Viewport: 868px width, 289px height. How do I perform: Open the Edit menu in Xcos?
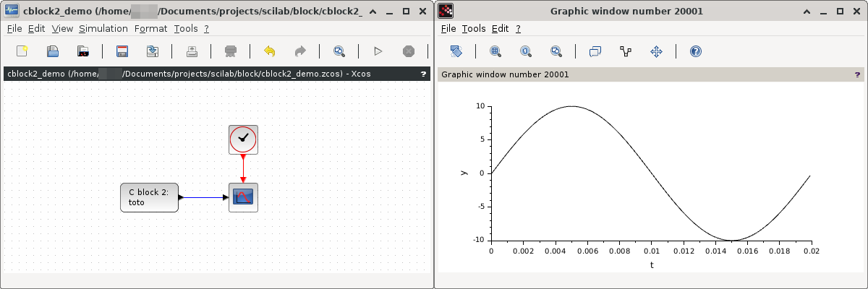coord(36,28)
